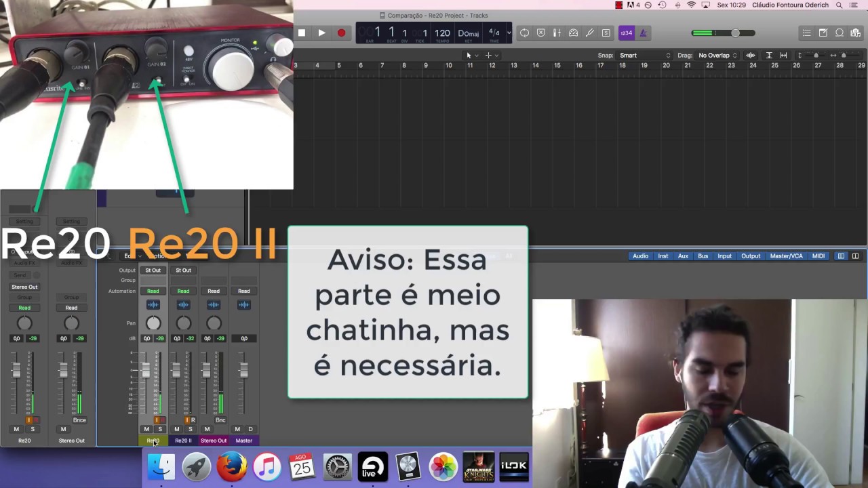Click the vertical auto zoom icon
Image resolution: width=868 pixels, height=488 pixels.
click(768, 55)
